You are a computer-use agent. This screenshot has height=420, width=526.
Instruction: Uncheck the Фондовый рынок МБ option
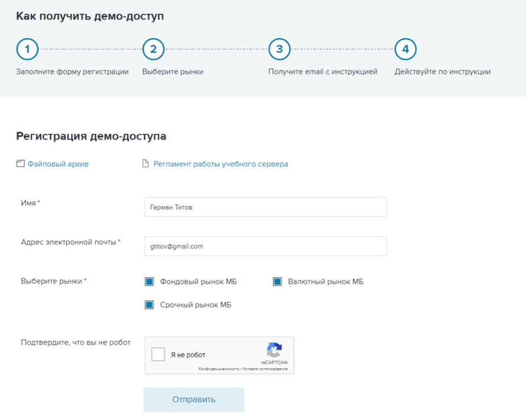(x=150, y=281)
